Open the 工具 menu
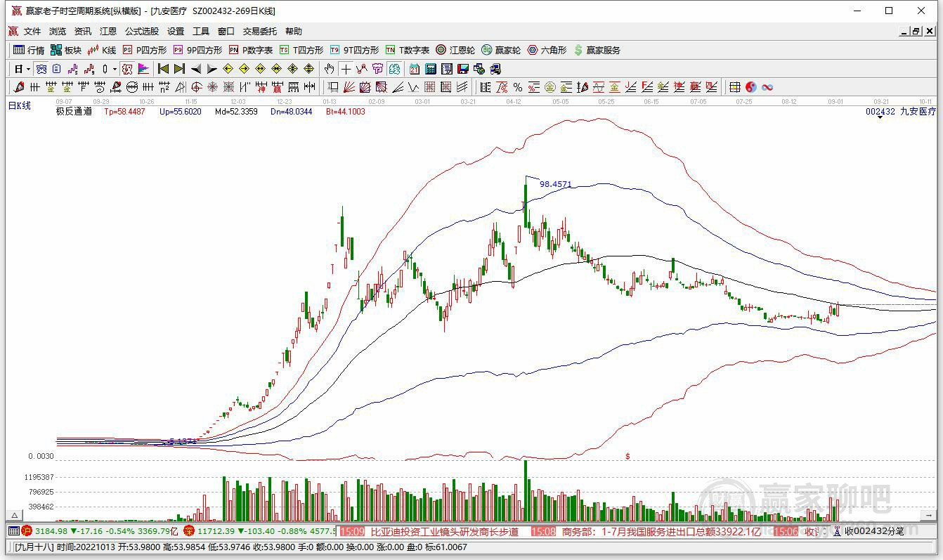 click(x=201, y=32)
